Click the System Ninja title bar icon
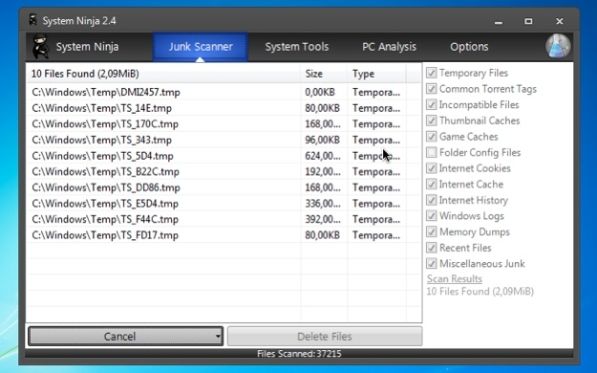Screen dimensions: 597x373 pyautogui.click(x=33, y=20)
